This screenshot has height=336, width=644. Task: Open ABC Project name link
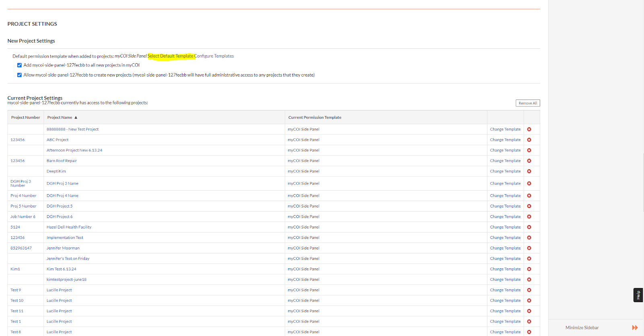pyautogui.click(x=58, y=140)
